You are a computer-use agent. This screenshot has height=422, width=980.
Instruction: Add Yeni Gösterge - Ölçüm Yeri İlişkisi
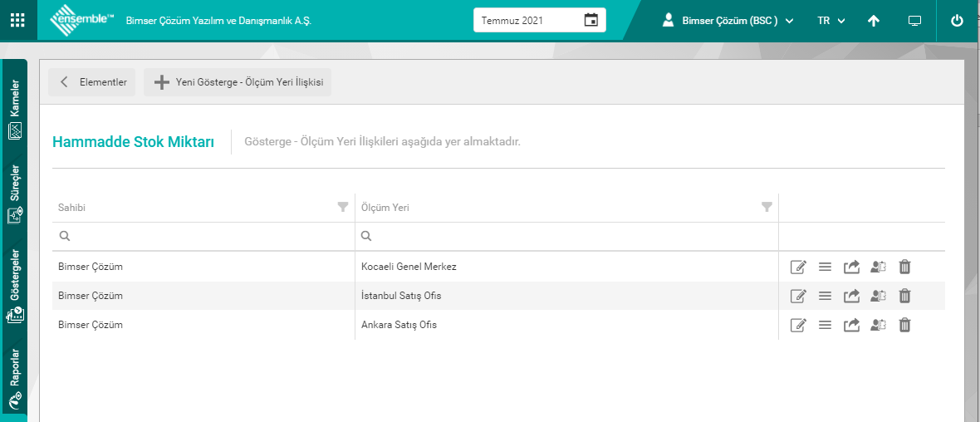tap(238, 82)
